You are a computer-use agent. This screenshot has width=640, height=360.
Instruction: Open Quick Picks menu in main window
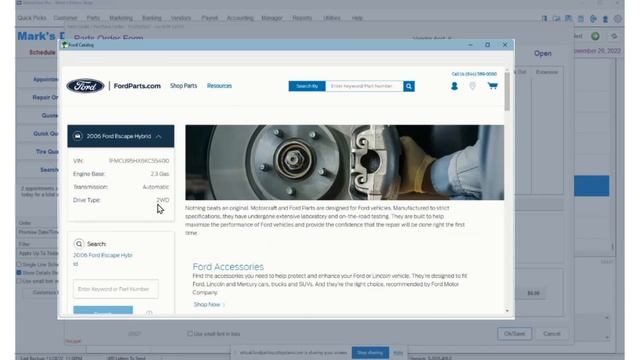click(32, 18)
